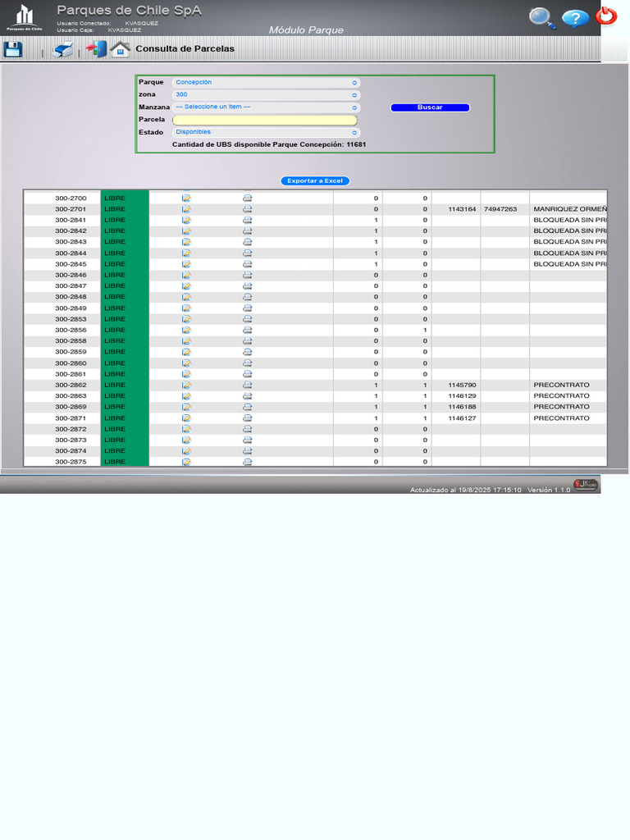
Task: Click parcel cell 300-2853
Action: [71, 319]
